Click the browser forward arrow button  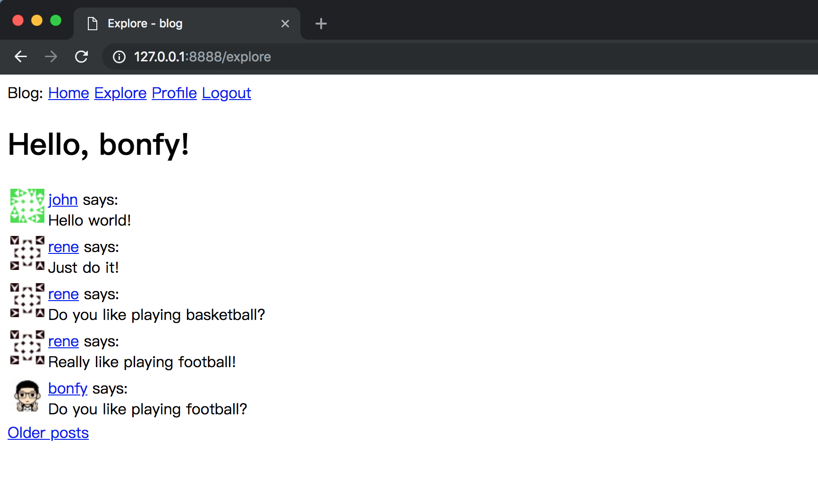point(51,57)
